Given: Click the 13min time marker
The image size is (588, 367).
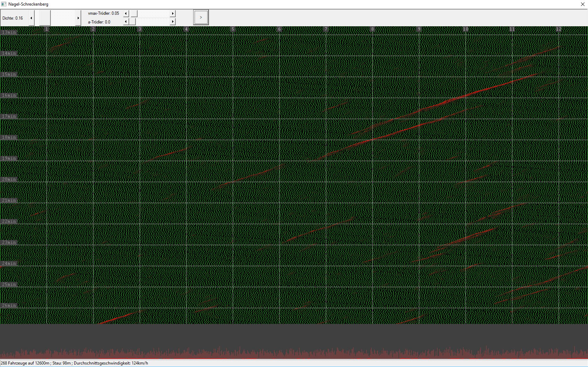Looking at the screenshot, I should coord(9,32).
